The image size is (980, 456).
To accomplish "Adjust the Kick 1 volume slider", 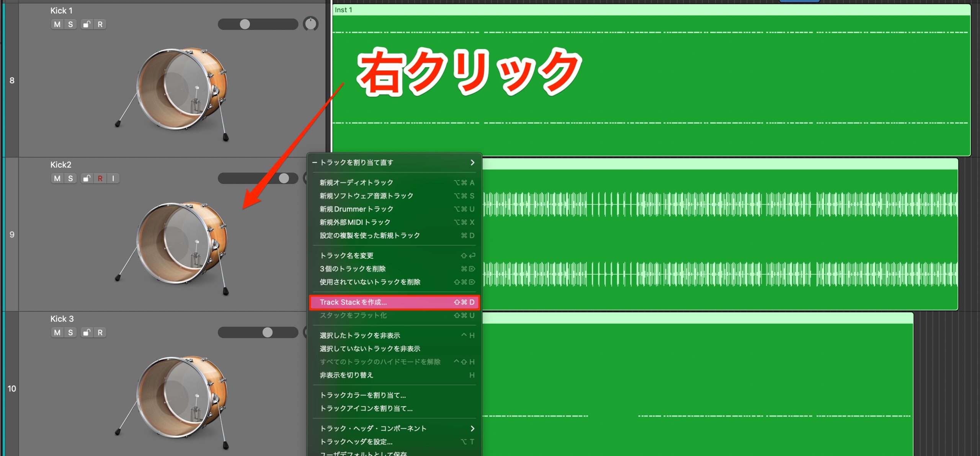I will (x=258, y=24).
